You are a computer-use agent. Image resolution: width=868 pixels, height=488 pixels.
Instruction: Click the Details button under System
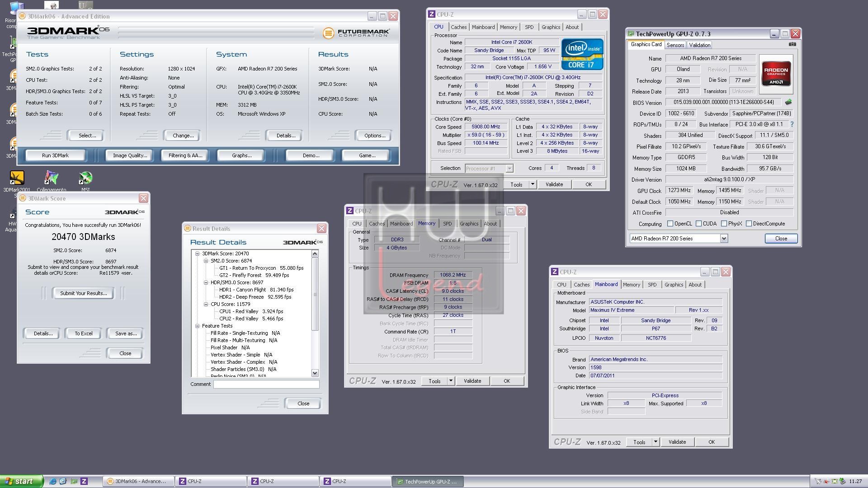point(286,136)
